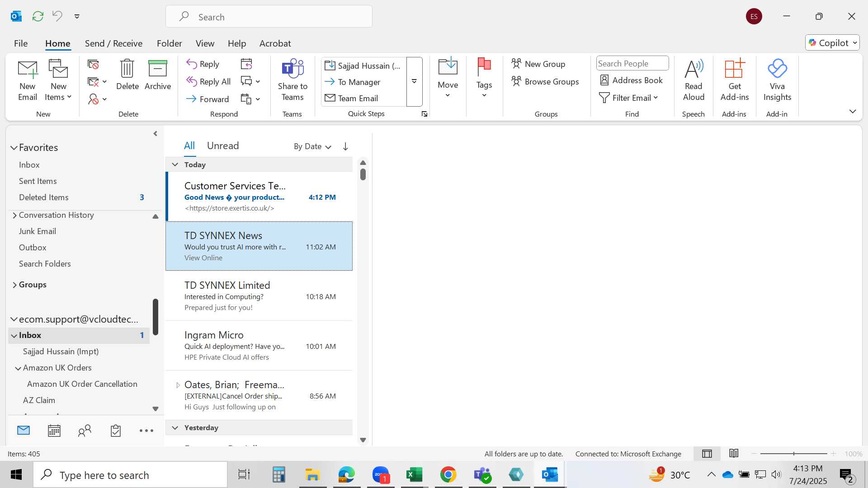This screenshot has width=868, height=488.
Task: Open the Customize Quick Access Toolbar dropdown
Action: pos(77,16)
